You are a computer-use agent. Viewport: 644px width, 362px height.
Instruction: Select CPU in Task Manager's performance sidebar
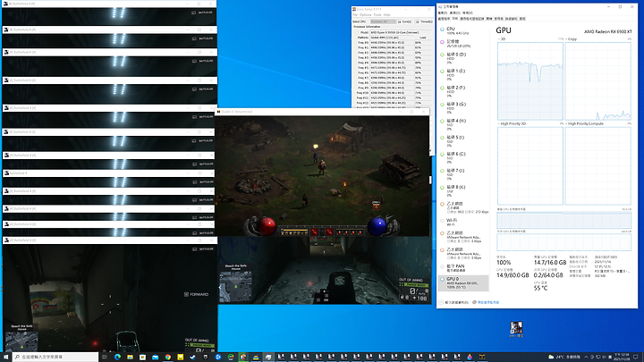(x=463, y=30)
